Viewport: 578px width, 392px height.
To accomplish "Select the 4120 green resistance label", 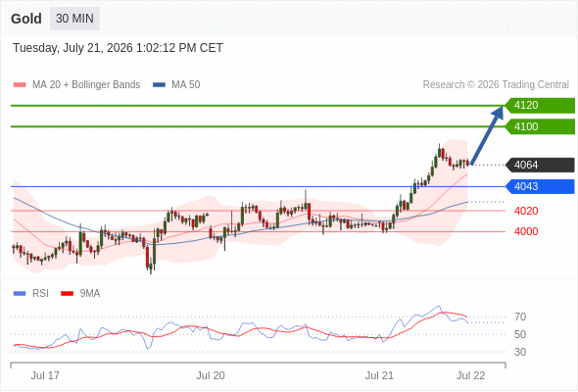I will click(x=540, y=106).
